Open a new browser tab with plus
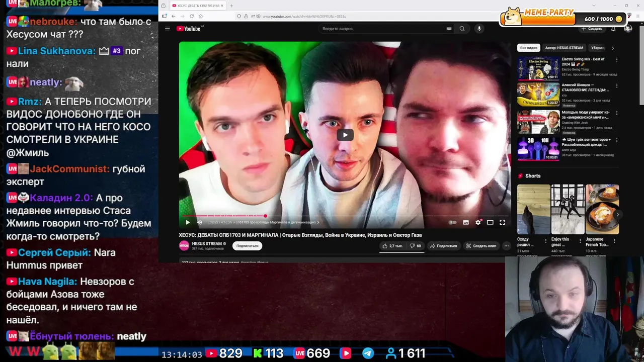This screenshot has width=644, height=362. tap(231, 6)
